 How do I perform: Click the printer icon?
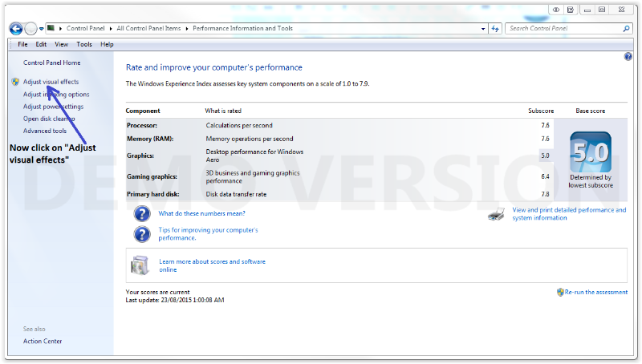coord(496,214)
